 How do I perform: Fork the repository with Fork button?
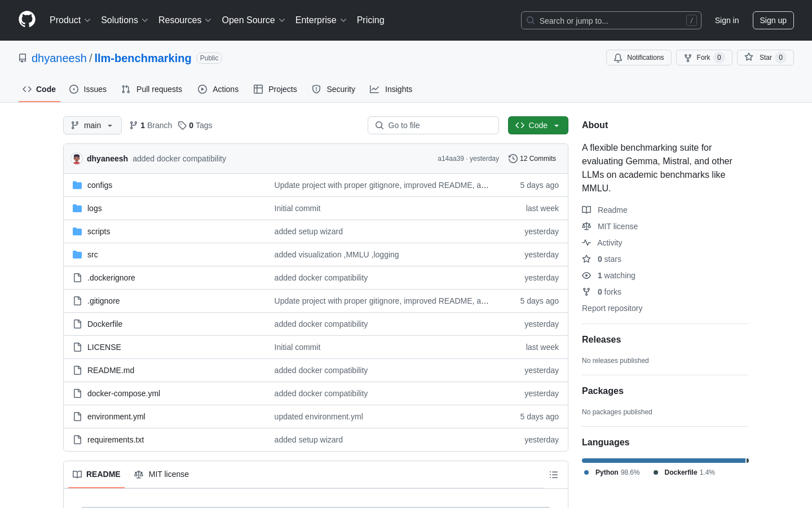(x=704, y=58)
